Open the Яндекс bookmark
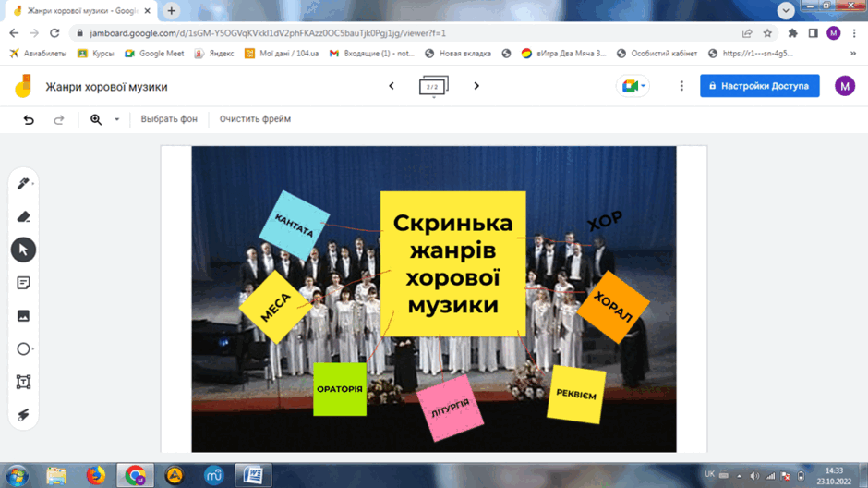Viewport: 868px width, 488px height. [x=214, y=54]
